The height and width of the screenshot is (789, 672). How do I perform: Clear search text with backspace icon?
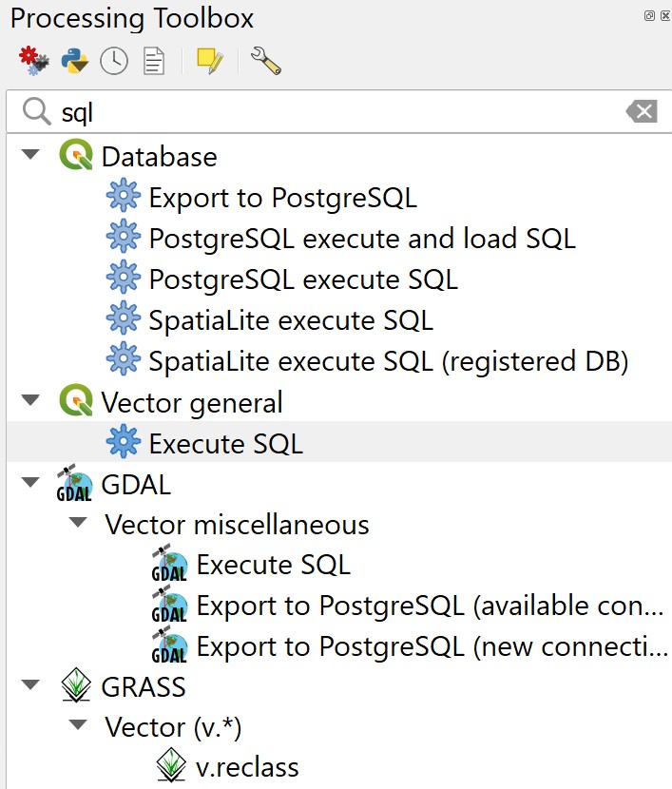(642, 112)
